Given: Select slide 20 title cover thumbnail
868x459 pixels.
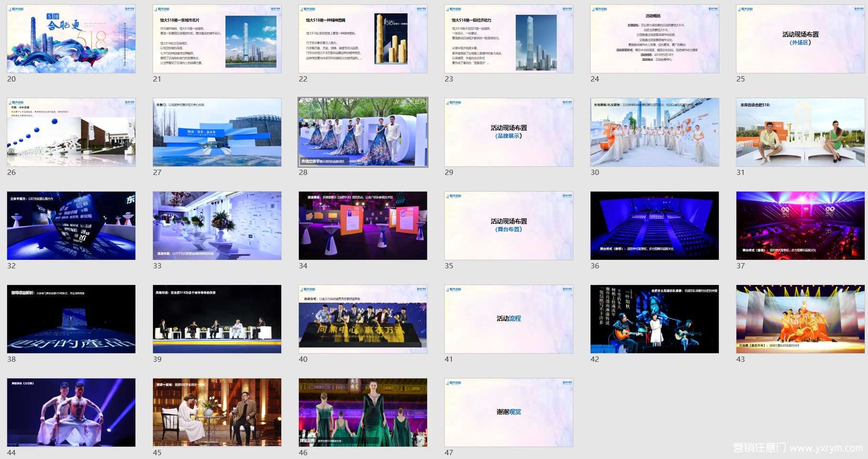Looking at the screenshot, I should coord(71,39).
